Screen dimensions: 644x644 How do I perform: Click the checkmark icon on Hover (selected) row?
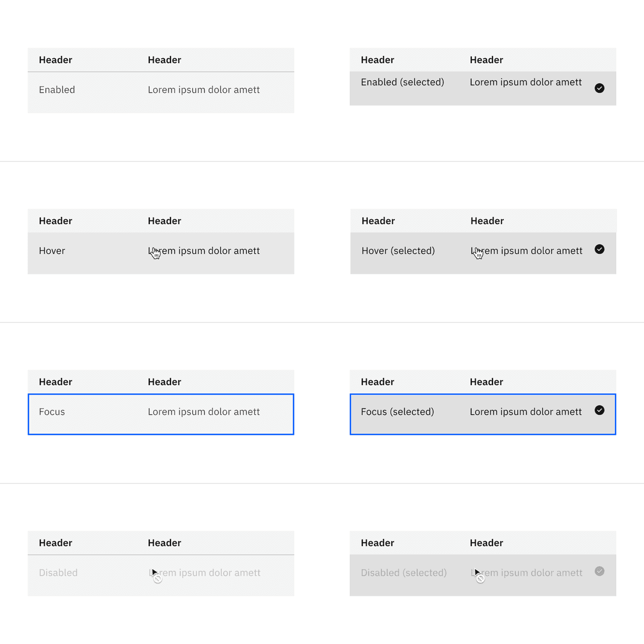pos(599,249)
